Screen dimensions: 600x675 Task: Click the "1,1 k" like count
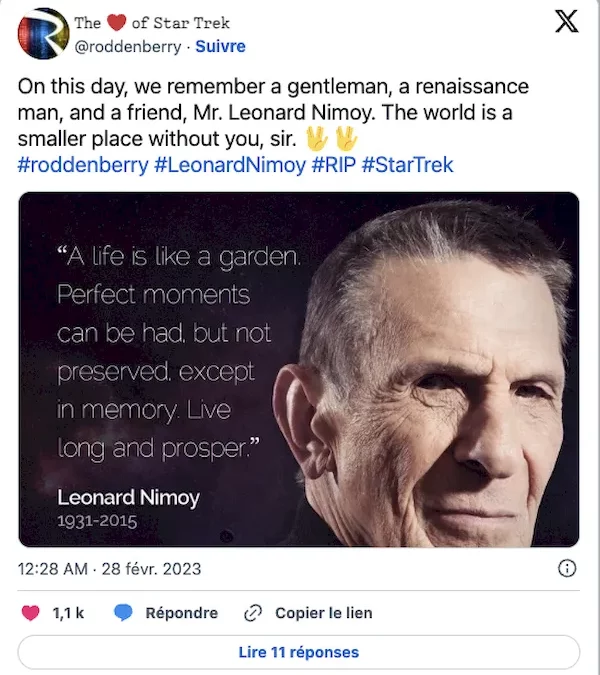[x=68, y=613]
